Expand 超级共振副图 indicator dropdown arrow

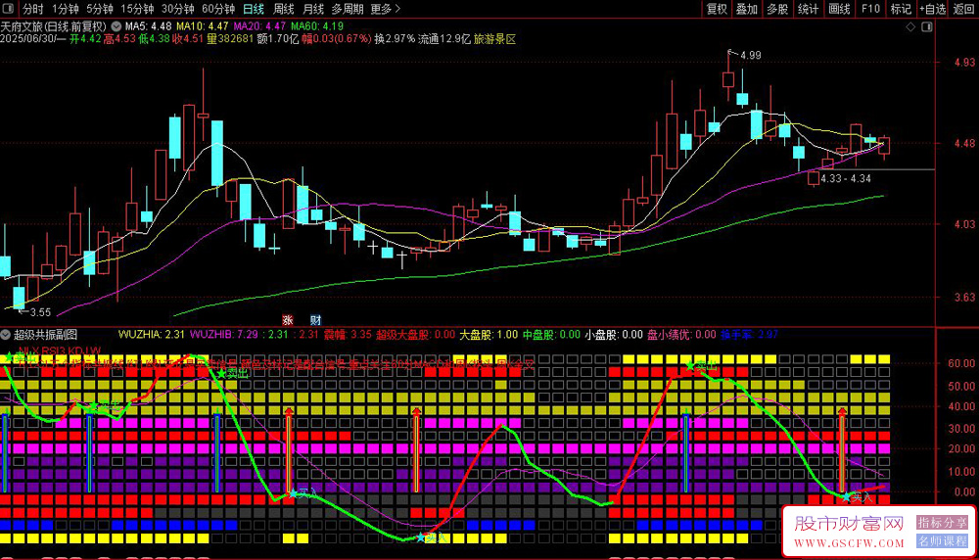click(x=6, y=335)
